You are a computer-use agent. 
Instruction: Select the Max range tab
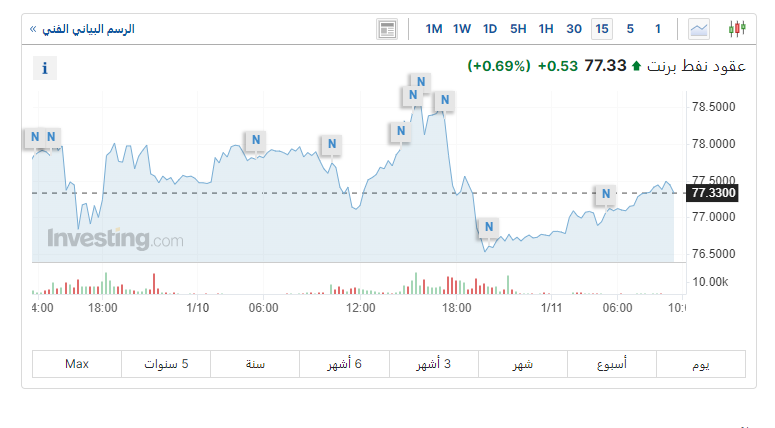pos(77,364)
